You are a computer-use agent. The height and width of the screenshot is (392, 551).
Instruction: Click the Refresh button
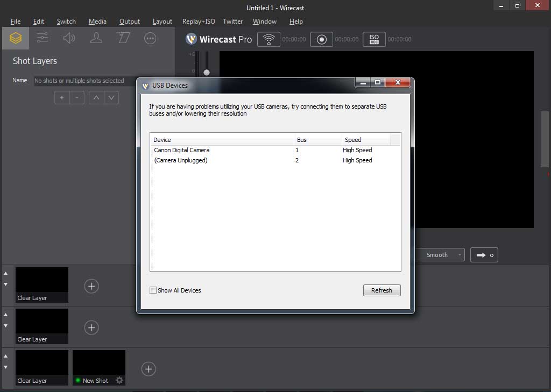tap(382, 290)
